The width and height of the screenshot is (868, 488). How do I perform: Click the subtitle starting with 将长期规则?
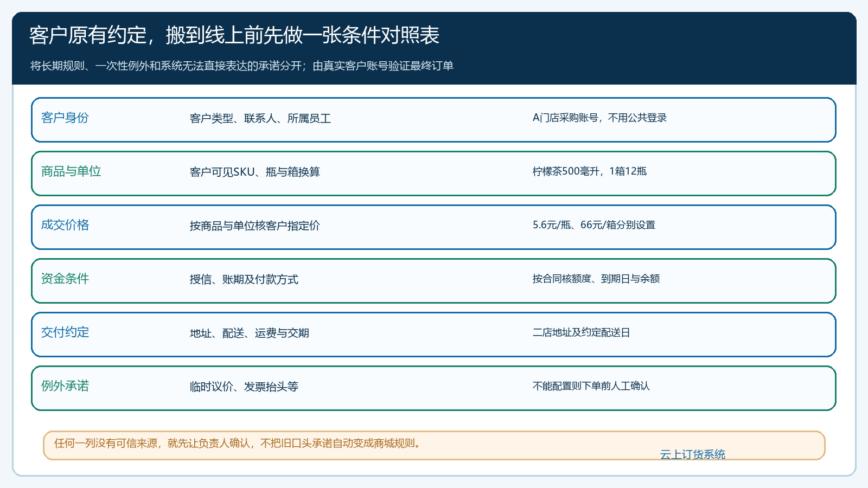coord(242,66)
